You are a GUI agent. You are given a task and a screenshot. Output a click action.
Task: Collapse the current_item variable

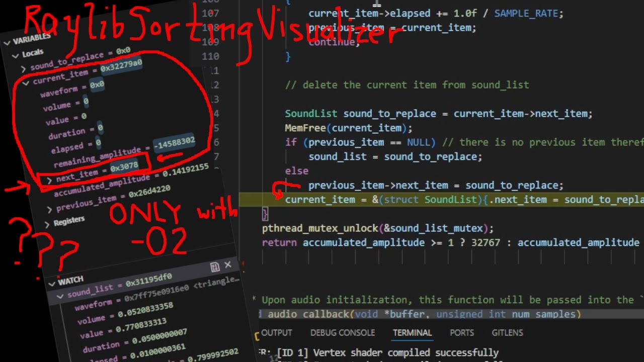(x=26, y=82)
